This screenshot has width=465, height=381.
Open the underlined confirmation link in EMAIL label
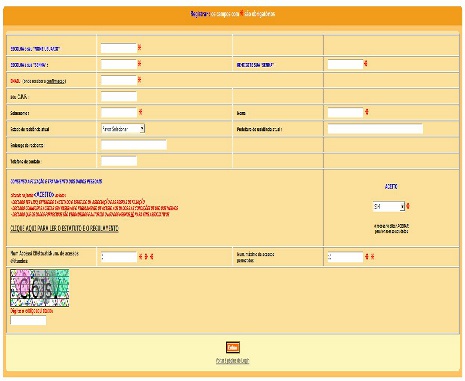(56, 81)
